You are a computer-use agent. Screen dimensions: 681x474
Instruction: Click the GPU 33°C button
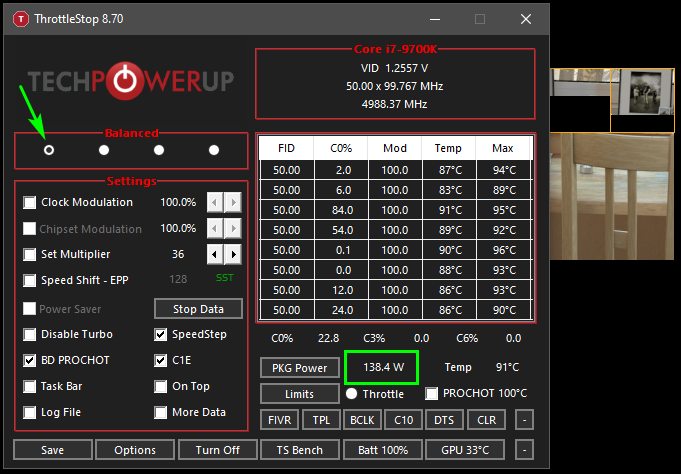point(465,450)
